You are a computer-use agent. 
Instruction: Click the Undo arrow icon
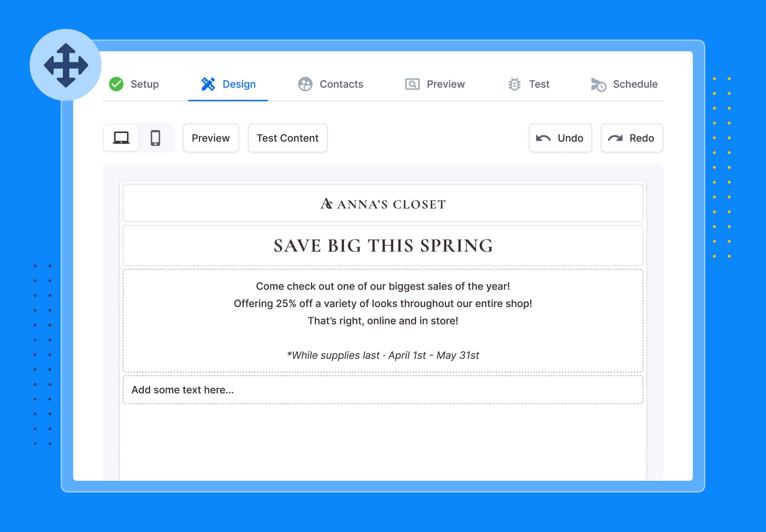[x=543, y=138]
